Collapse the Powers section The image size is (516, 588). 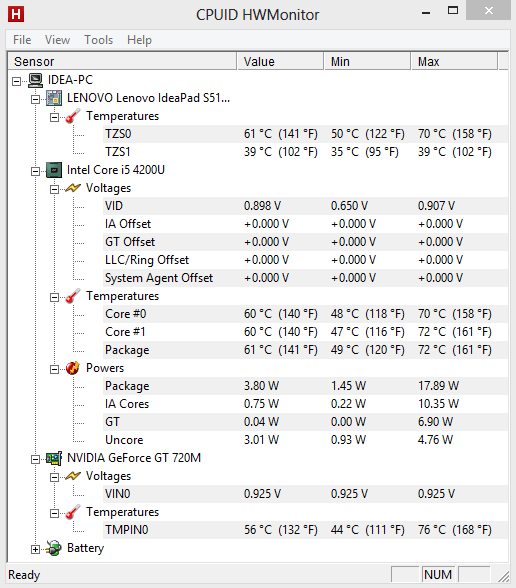click(54, 369)
